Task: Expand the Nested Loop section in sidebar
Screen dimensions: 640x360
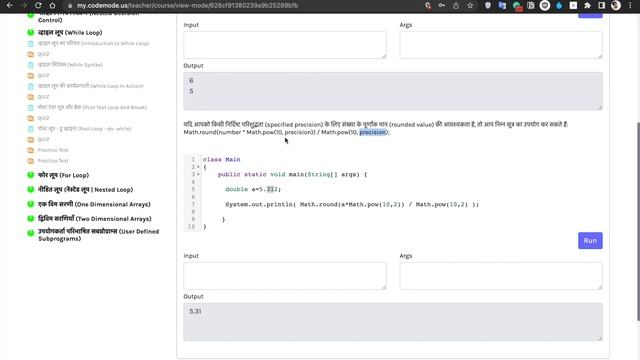Action: (x=85, y=190)
